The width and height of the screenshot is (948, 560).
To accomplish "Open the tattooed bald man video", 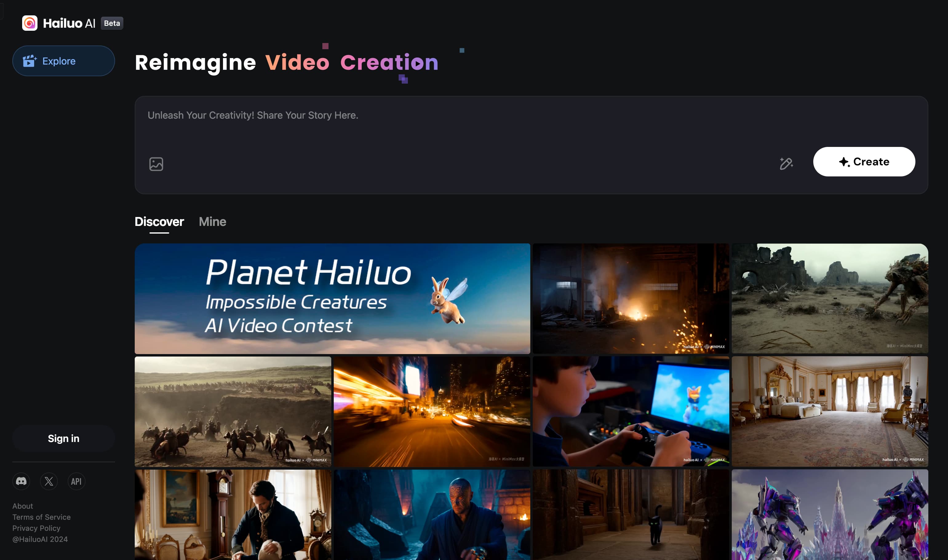I will [x=432, y=515].
